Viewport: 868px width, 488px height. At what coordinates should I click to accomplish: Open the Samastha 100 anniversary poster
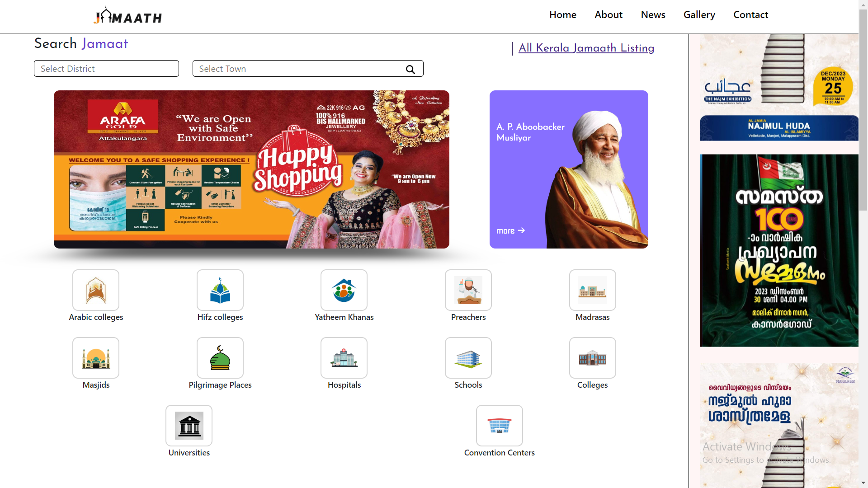point(779,251)
